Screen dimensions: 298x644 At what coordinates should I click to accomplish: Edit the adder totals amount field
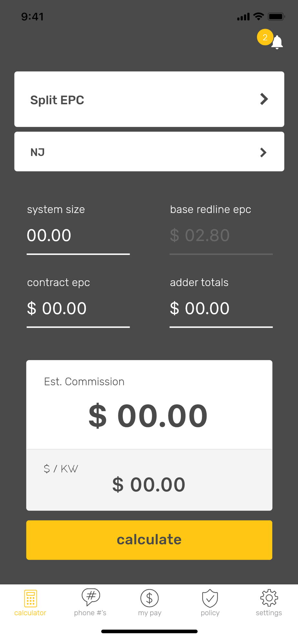click(221, 308)
